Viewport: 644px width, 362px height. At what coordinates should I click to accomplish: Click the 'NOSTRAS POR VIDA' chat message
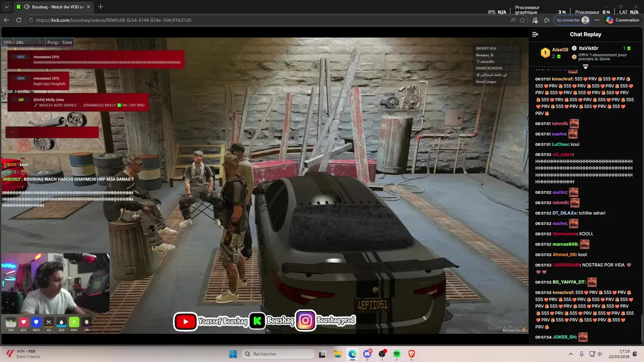tap(603, 265)
